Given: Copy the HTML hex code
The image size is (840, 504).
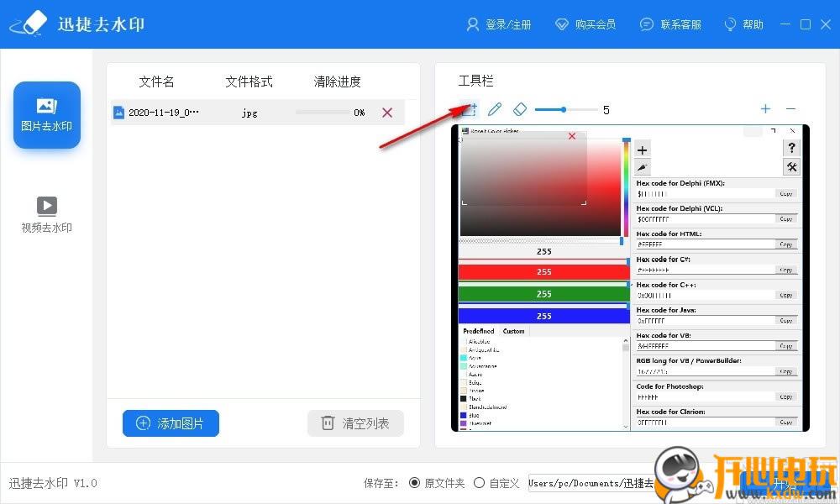Looking at the screenshot, I should coord(787,244).
